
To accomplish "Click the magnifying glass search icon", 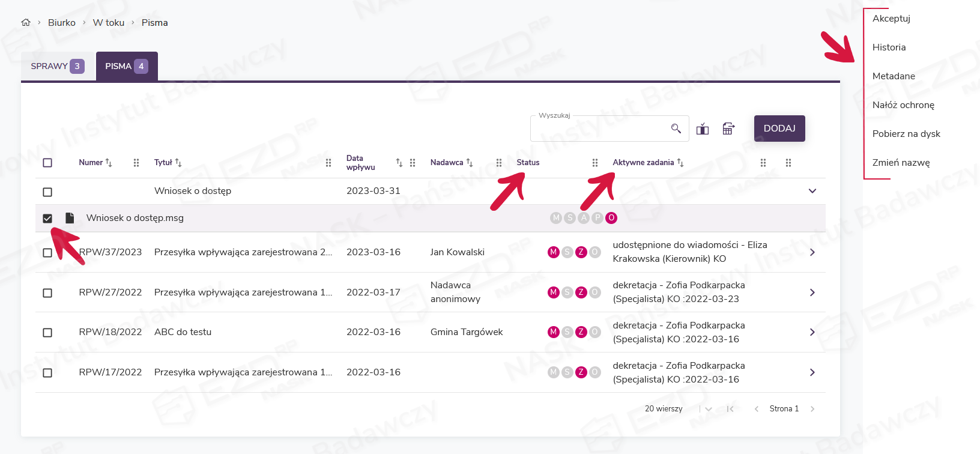I will [676, 129].
